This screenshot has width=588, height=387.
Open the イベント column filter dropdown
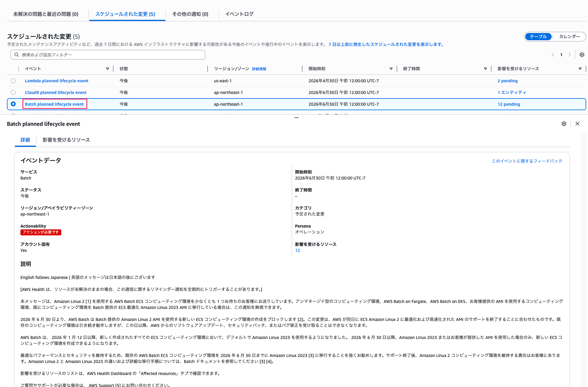[108, 68]
